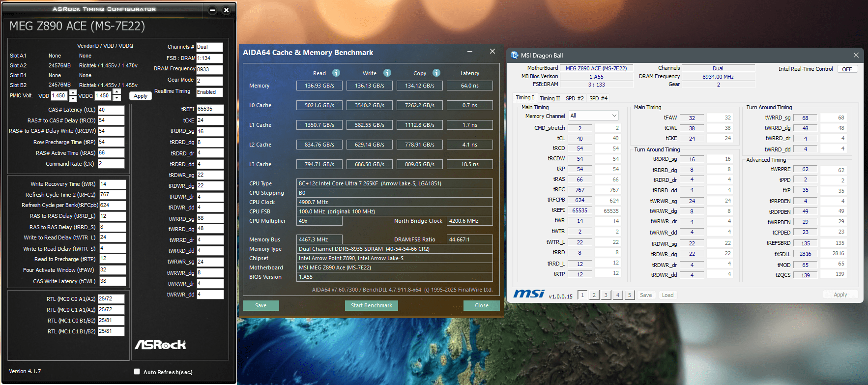This screenshot has width=868, height=385.
Task: Select profile 1 in MSI Dragon Ball
Action: (582, 295)
